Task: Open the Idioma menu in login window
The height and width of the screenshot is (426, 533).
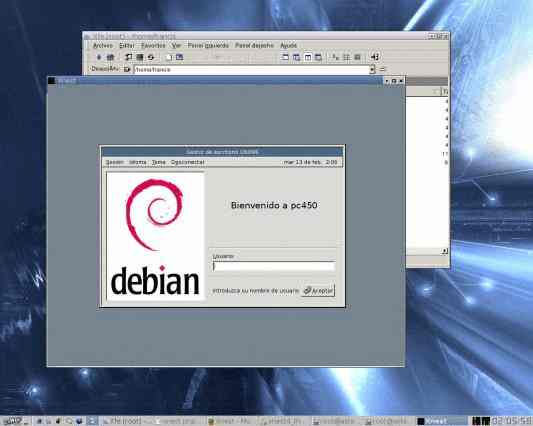Action: point(138,162)
